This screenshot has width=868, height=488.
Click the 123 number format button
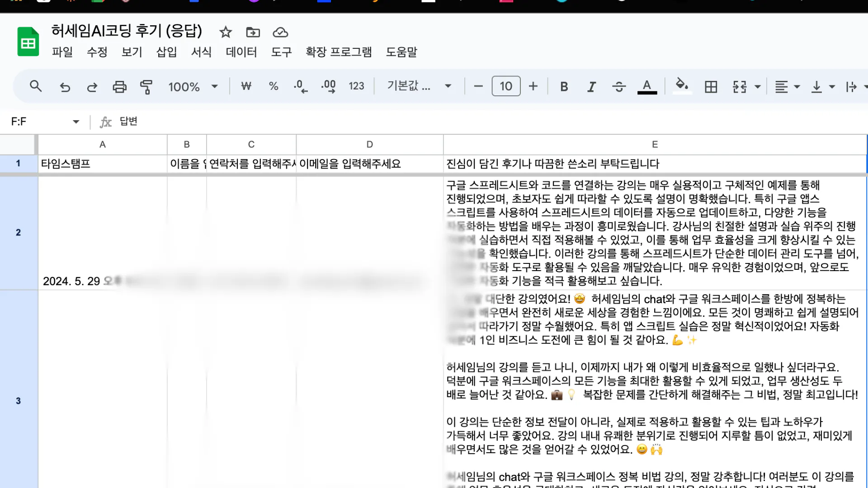[356, 86]
